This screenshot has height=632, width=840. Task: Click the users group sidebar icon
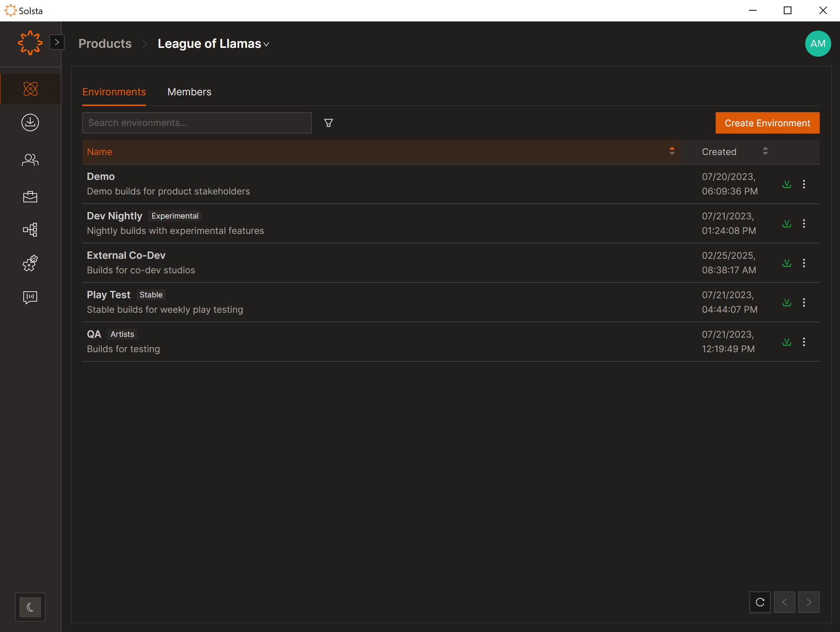click(x=30, y=159)
